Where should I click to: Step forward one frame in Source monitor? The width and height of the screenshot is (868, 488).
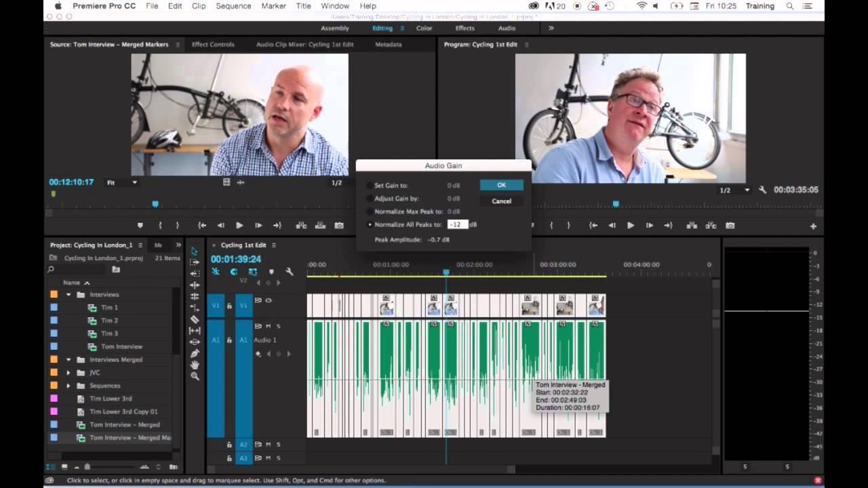258,226
